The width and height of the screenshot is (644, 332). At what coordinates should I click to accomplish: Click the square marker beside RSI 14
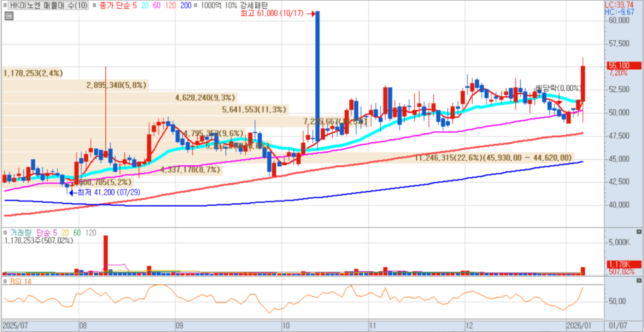(x=5, y=281)
